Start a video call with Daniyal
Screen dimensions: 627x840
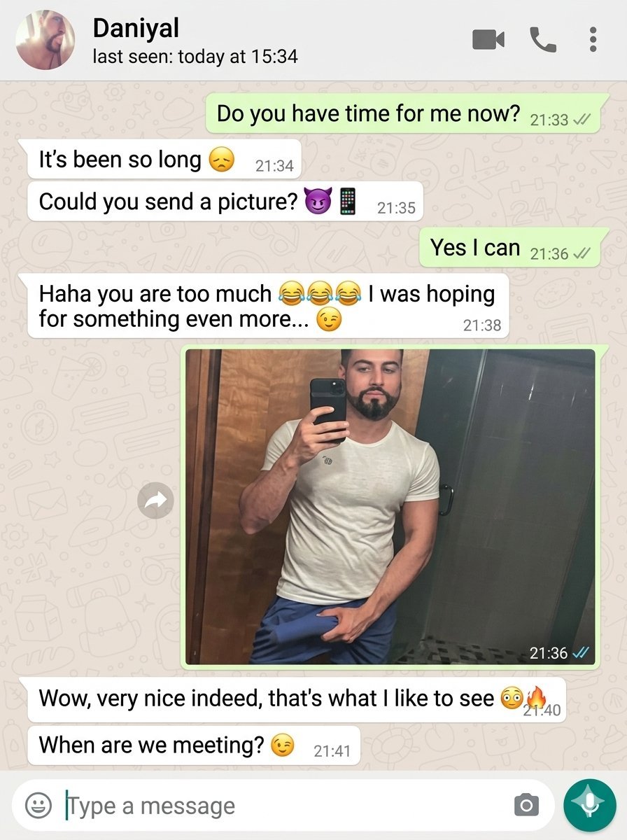click(x=488, y=40)
